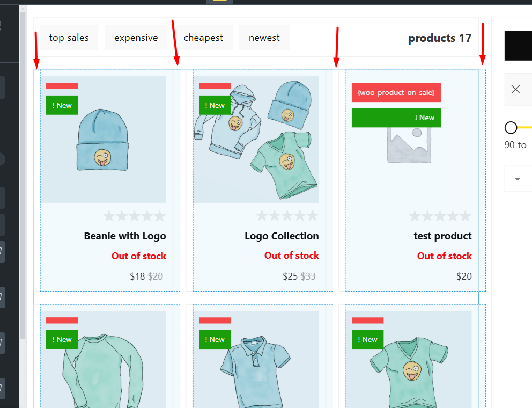Click Out of stock text for Beanie
This screenshot has height=408, width=532.
[x=139, y=256]
